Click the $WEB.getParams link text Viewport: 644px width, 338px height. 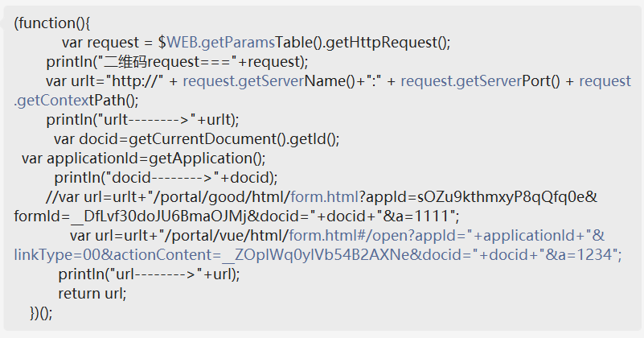[x=221, y=43]
